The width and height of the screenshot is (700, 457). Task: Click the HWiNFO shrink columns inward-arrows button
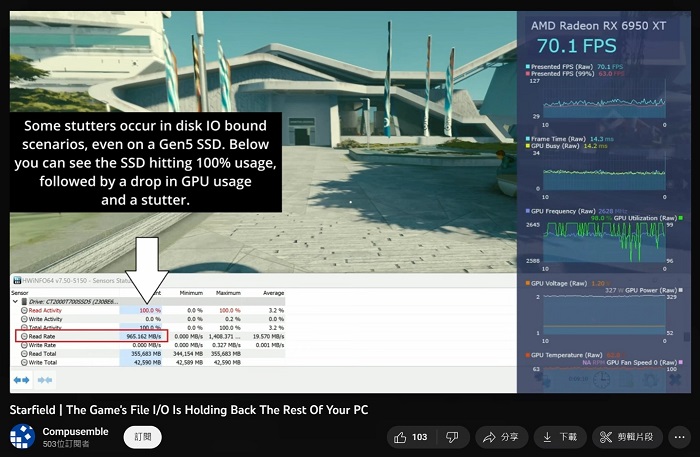pyautogui.click(x=45, y=380)
